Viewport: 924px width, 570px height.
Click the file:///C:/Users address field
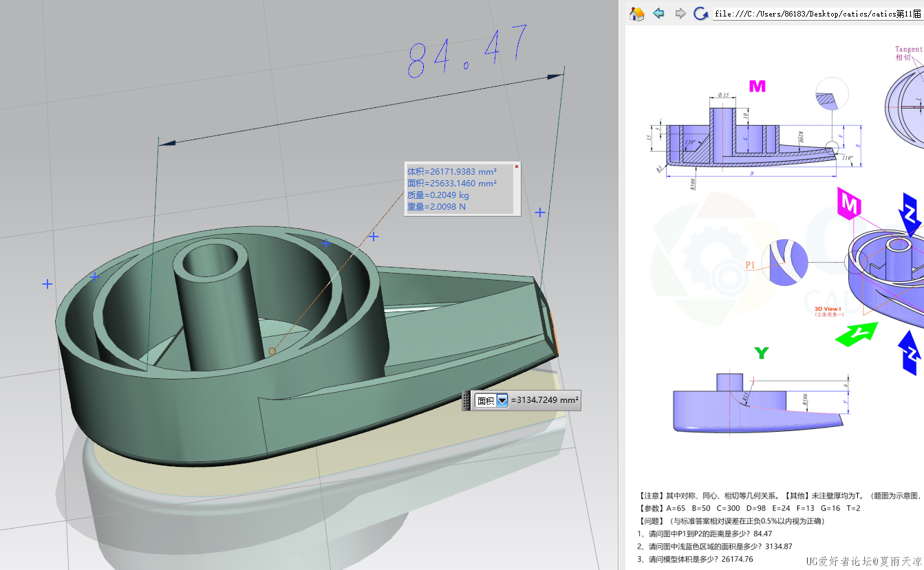[x=818, y=14]
